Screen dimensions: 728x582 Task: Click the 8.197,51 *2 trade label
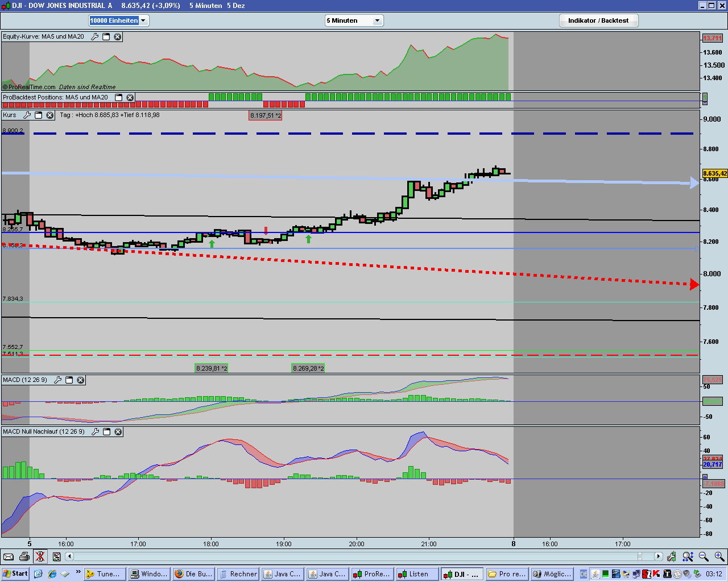[x=266, y=115]
